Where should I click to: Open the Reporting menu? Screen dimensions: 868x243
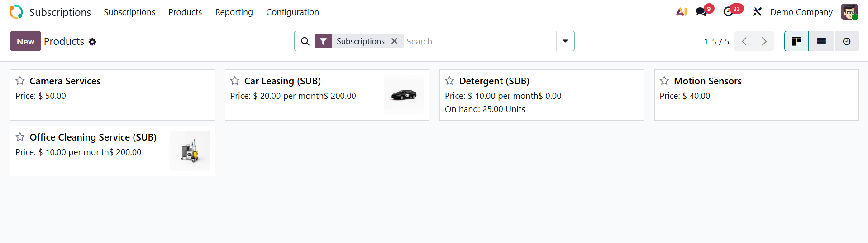(234, 12)
